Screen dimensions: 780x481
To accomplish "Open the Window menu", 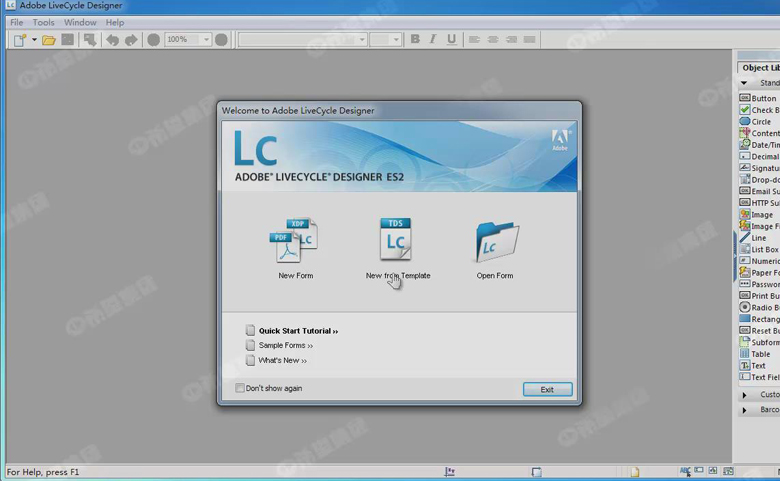I will [x=80, y=22].
